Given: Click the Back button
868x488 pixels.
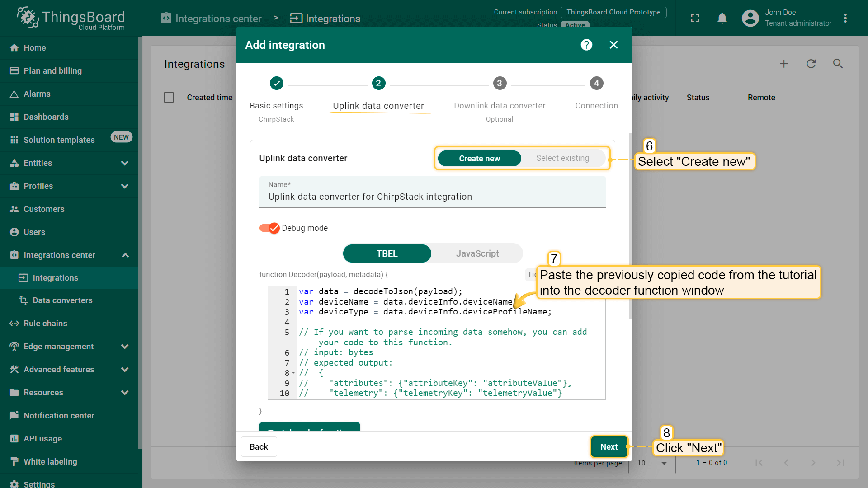Looking at the screenshot, I should [259, 446].
